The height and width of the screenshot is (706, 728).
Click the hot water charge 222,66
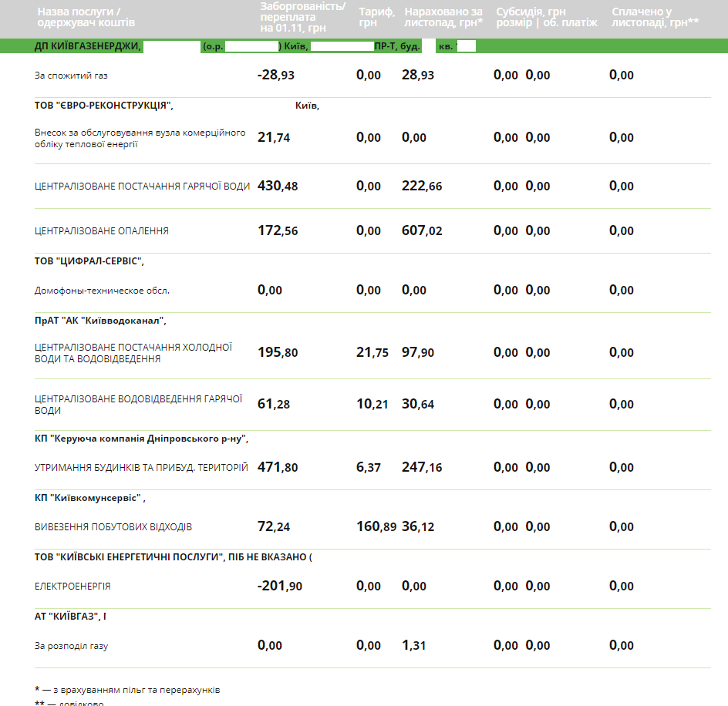422,186
